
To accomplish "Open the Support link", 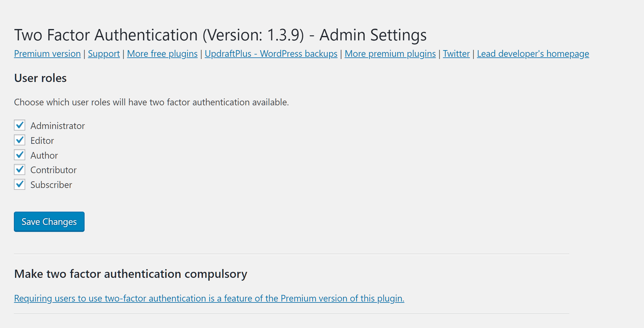I will coord(104,54).
